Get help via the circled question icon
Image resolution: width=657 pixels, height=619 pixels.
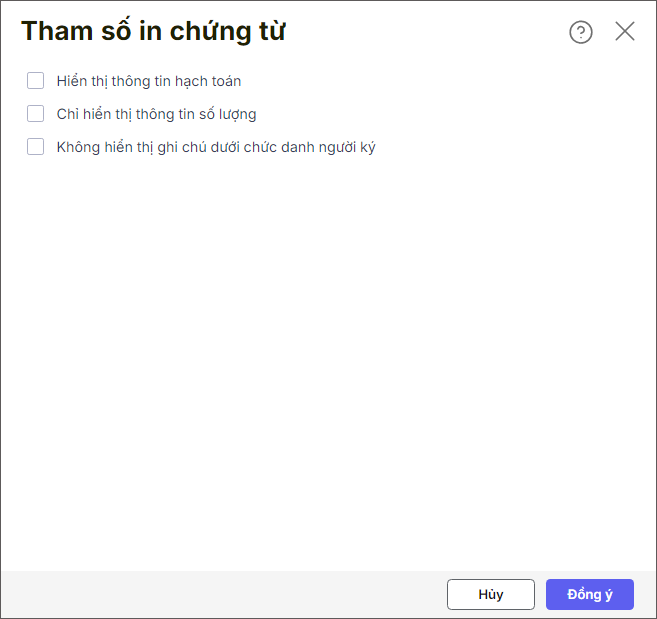[581, 32]
